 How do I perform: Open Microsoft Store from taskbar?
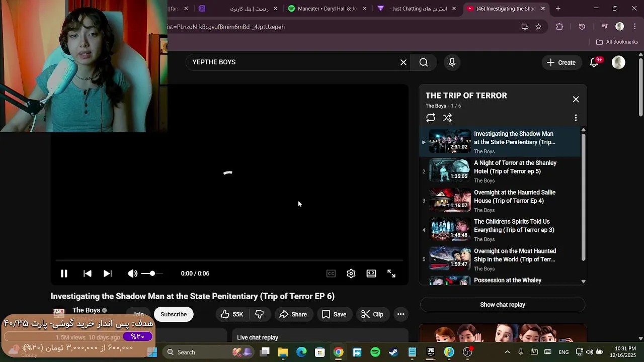coord(320,352)
